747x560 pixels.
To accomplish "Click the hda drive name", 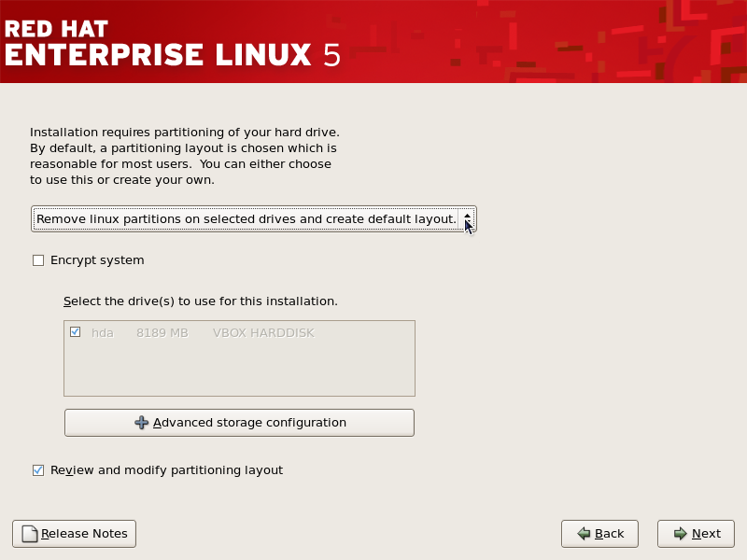I will click(x=103, y=333).
